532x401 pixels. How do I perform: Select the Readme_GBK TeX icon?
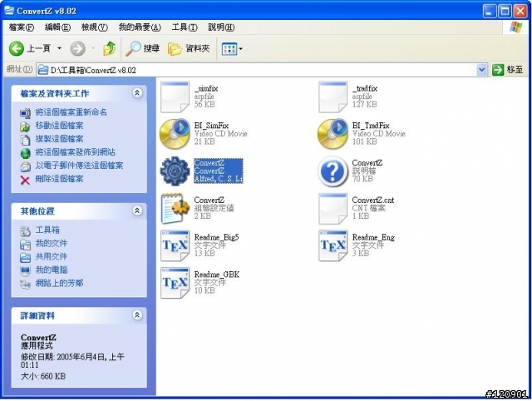tap(175, 283)
